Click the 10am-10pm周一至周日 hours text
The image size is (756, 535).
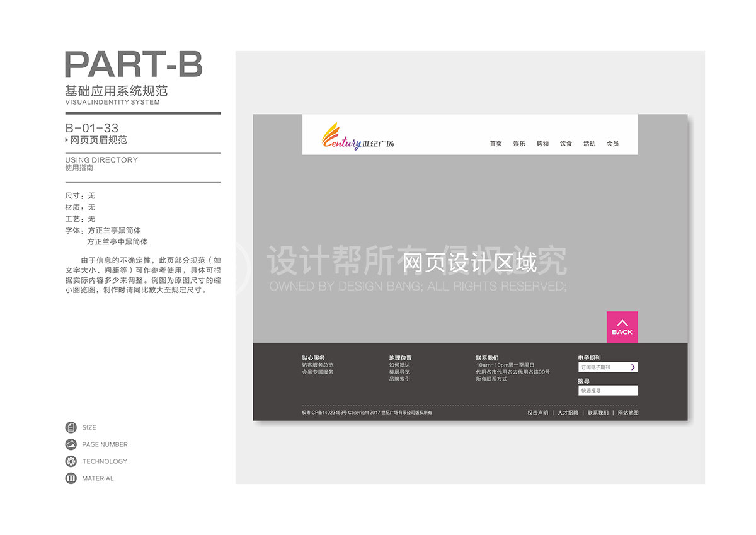click(505, 365)
